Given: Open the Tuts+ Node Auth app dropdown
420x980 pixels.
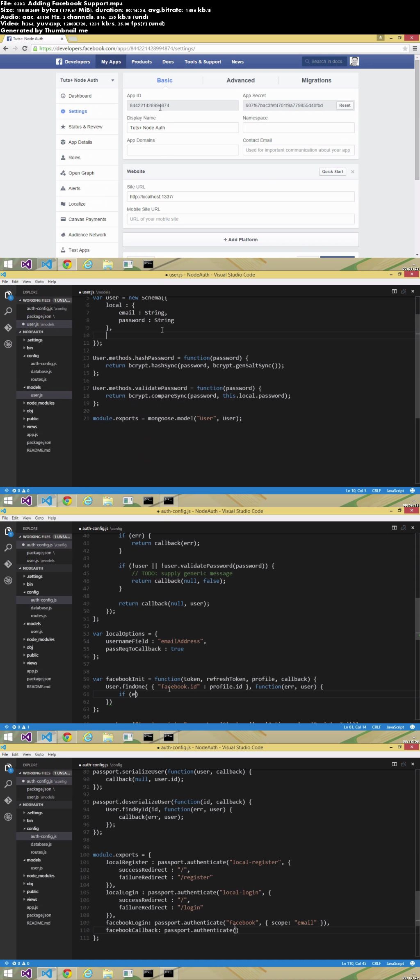Looking at the screenshot, I should coord(87,80).
